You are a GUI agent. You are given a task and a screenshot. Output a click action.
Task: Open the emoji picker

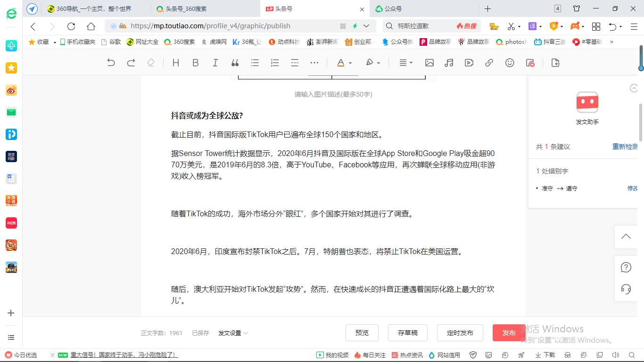click(x=510, y=62)
